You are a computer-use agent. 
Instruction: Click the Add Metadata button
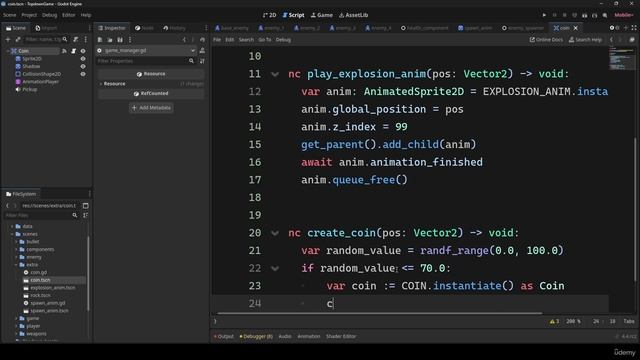click(151, 108)
